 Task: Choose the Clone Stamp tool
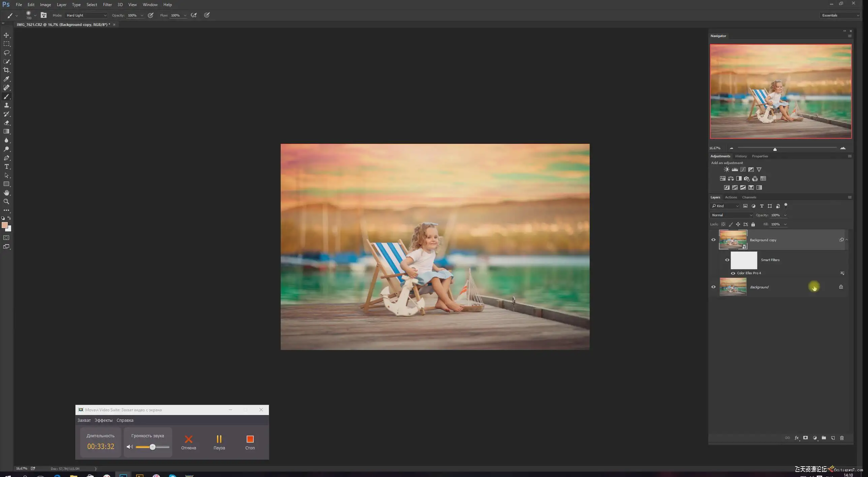point(6,105)
